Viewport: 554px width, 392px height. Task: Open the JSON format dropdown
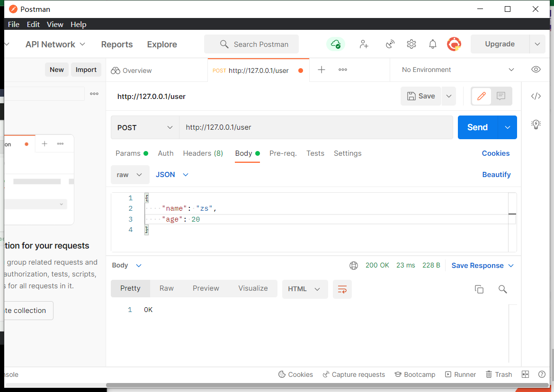click(172, 175)
